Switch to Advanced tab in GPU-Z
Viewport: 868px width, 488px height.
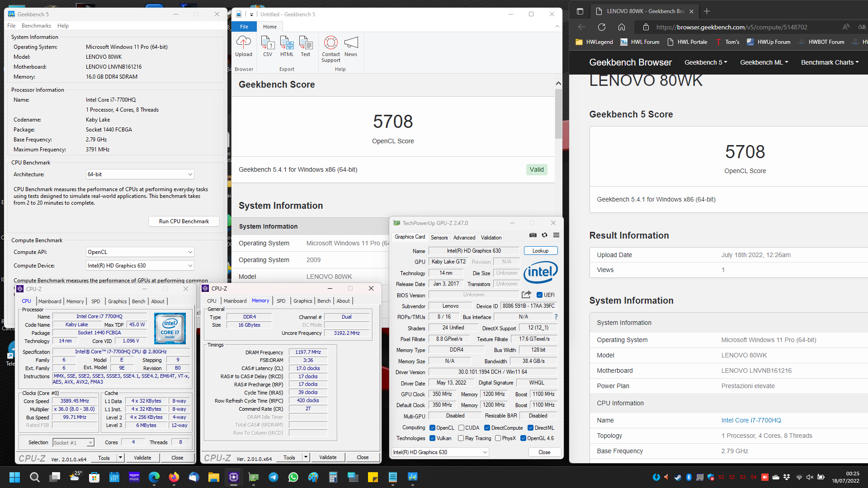tap(464, 238)
